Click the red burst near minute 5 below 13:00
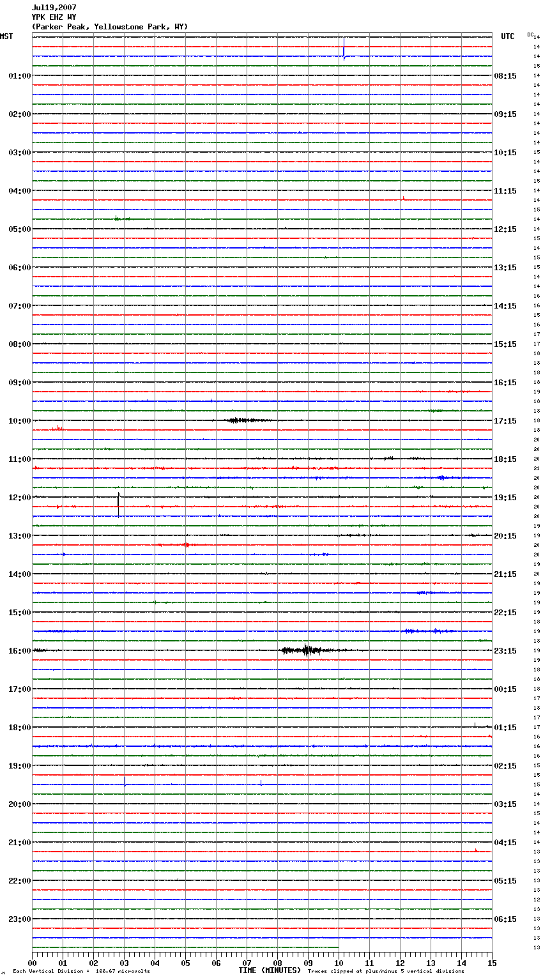543x980 pixels. (x=185, y=545)
